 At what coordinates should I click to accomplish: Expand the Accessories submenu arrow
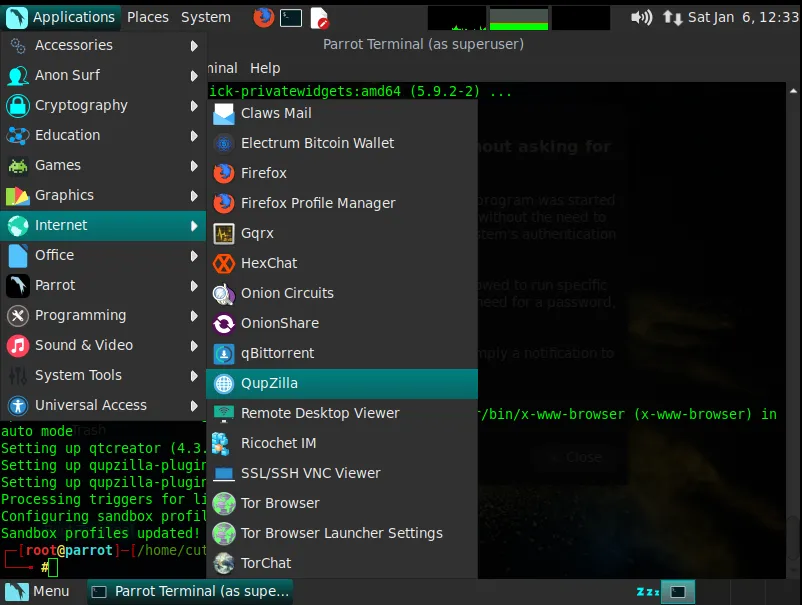[194, 46]
